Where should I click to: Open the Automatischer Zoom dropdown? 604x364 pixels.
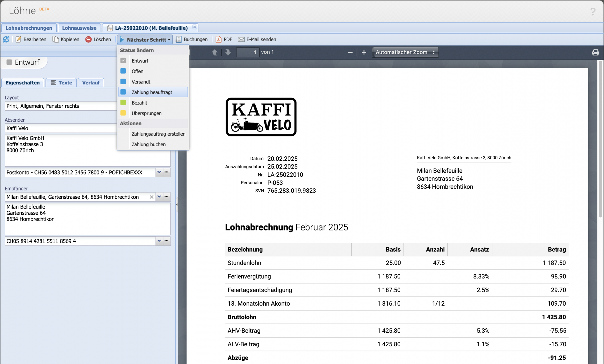405,52
